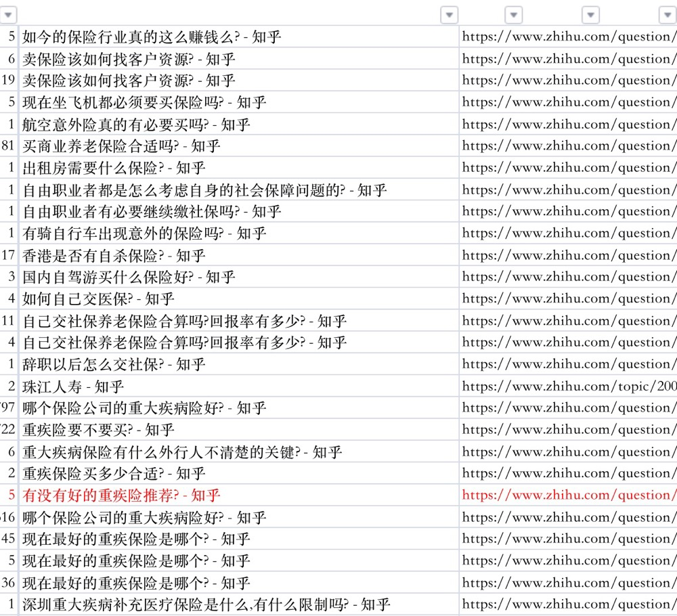Open zhihu link in the '出租房需要什么保险?' row

click(x=569, y=168)
